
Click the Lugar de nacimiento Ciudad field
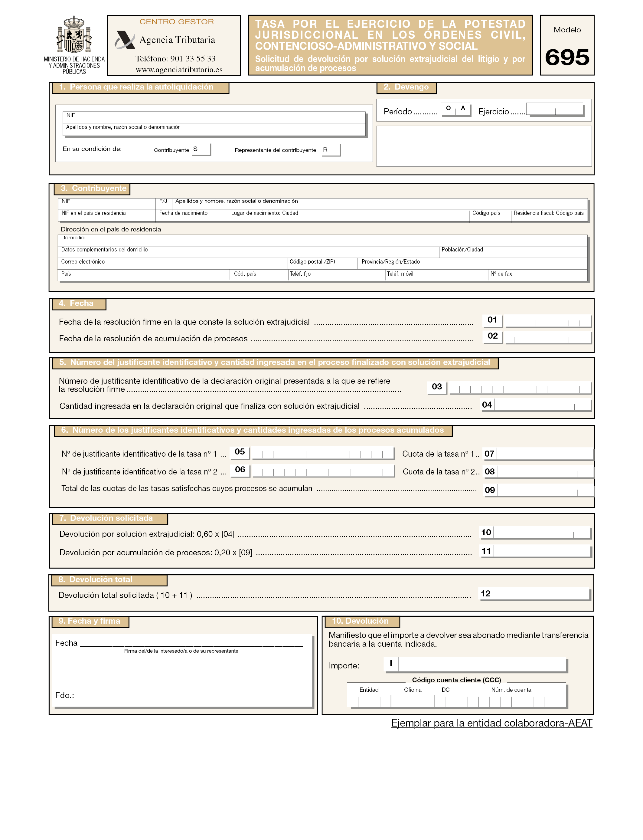(x=349, y=215)
